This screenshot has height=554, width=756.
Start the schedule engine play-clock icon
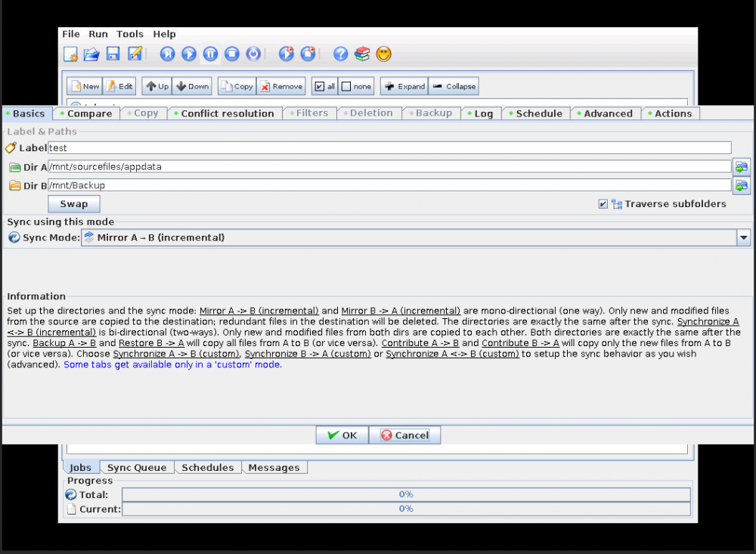click(287, 54)
